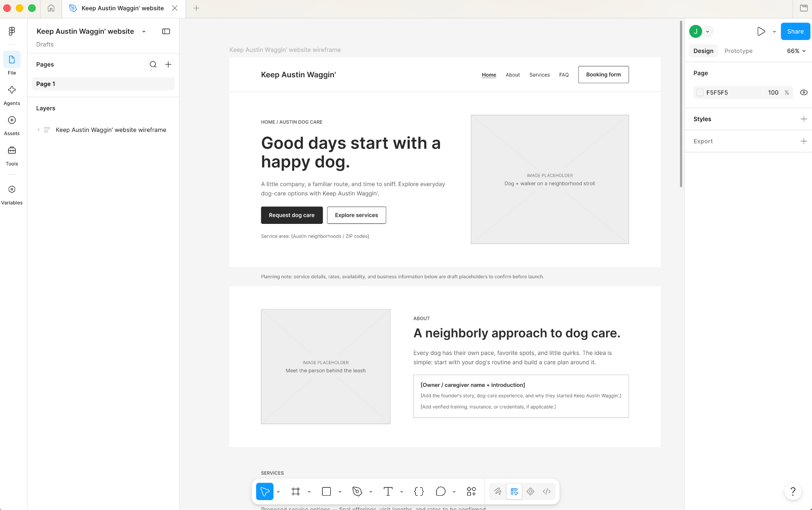Open the Tools sidebar panel

click(x=12, y=155)
